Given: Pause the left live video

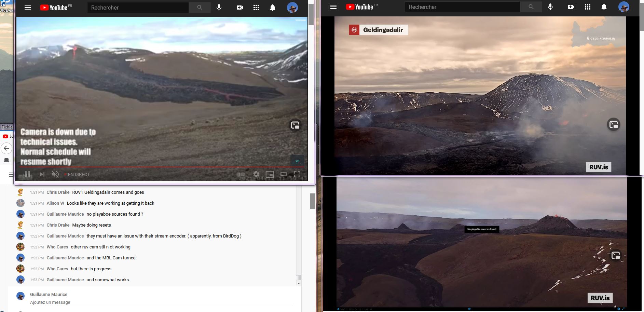Looking at the screenshot, I should pyautogui.click(x=28, y=174).
